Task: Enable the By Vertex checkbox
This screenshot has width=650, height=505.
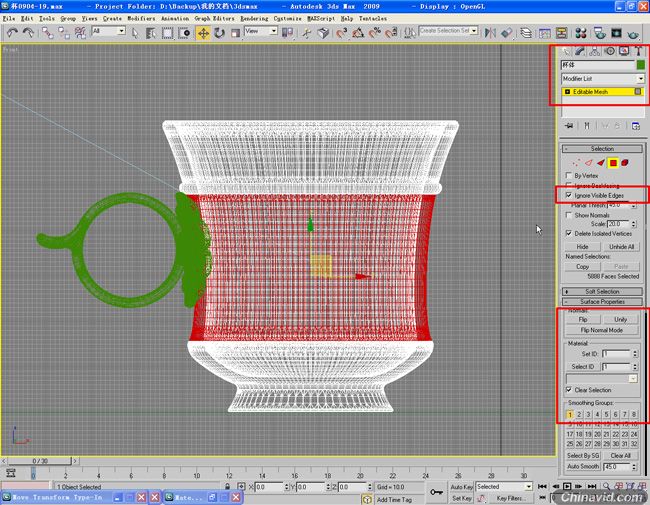Action: coord(569,175)
